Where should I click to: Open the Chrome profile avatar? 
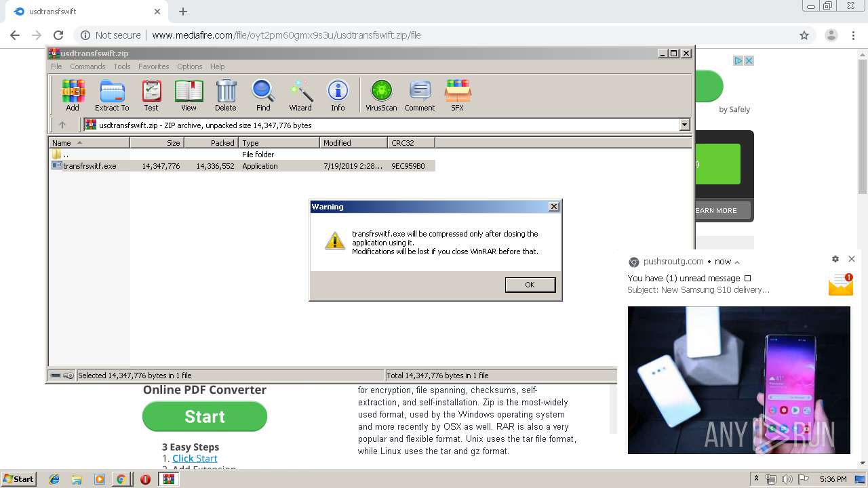point(831,35)
